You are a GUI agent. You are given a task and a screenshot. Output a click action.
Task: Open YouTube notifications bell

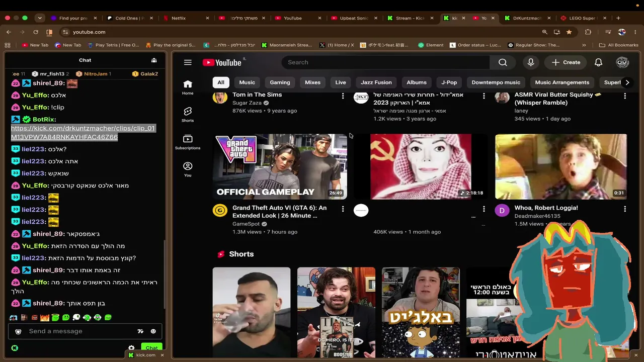pos(598,62)
